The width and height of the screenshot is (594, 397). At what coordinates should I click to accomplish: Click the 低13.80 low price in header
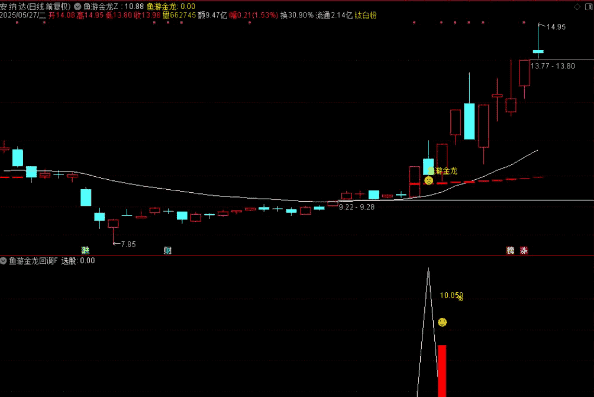click(x=119, y=15)
